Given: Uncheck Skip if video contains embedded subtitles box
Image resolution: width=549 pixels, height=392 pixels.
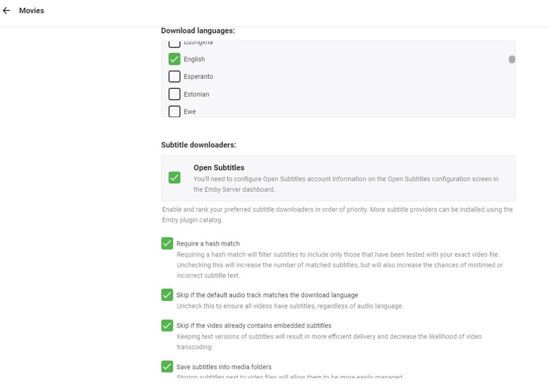Looking at the screenshot, I should (167, 326).
